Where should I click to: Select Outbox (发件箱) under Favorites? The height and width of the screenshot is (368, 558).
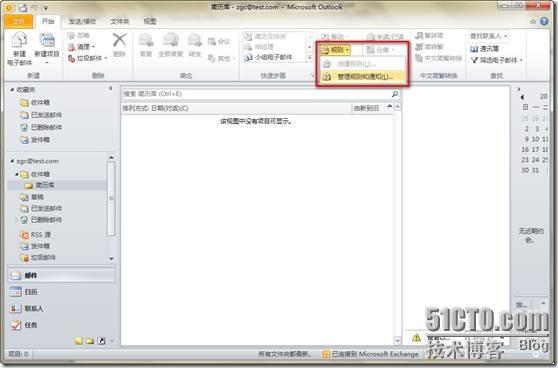click(35, 140)
